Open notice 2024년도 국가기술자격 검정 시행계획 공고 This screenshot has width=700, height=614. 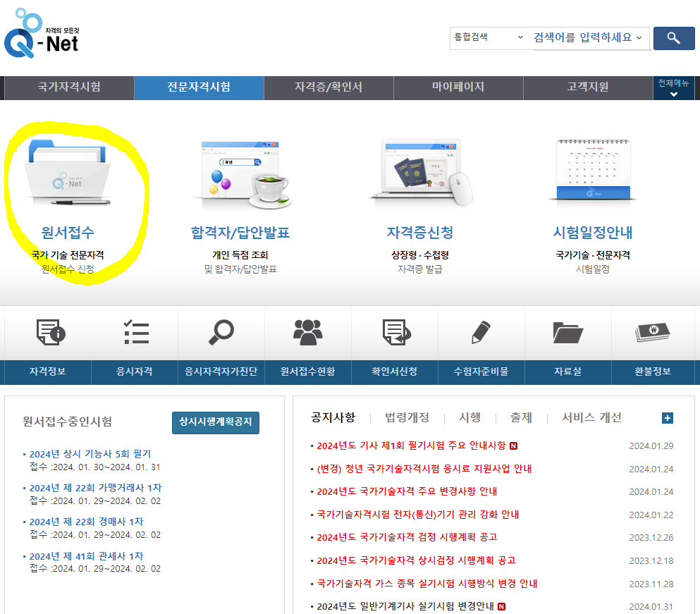(x=407, y=537)
